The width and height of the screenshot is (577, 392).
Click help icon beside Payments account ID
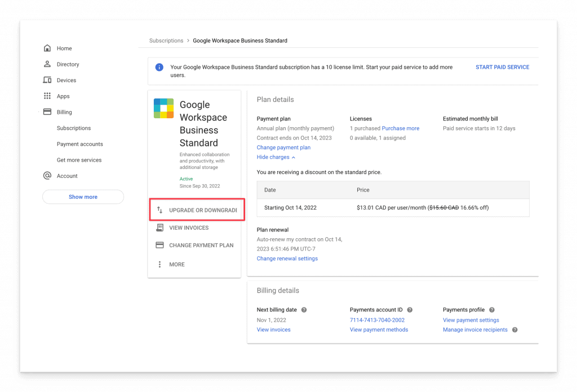pos(410,310)
